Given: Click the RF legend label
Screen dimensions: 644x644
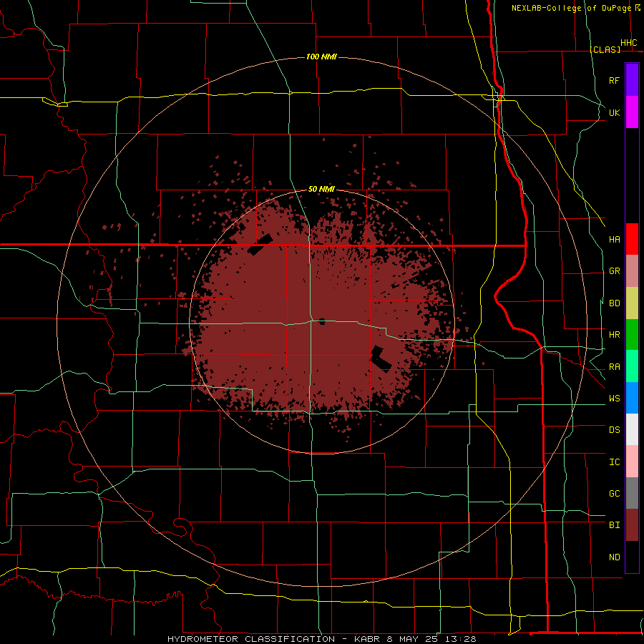Looking at the screenshot, I should [614, 80].
